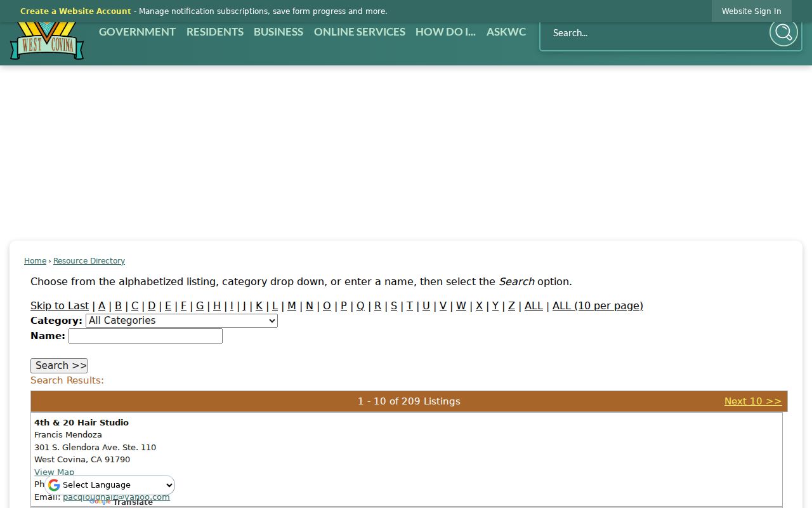
Task: Open View Map for 4th & 20 Hair Studio
Action: 54,472
